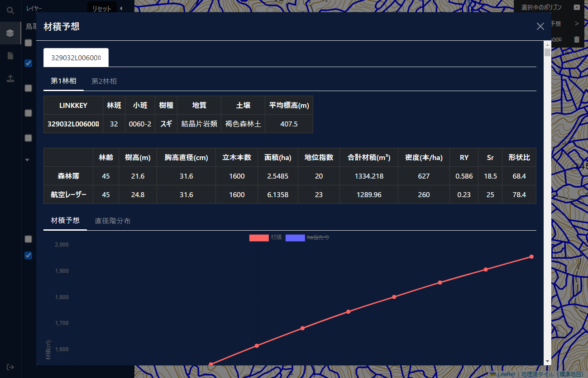Click the 1289.96 total volume cell
This screenshot has height=378, width=588.
pos(369,194)
